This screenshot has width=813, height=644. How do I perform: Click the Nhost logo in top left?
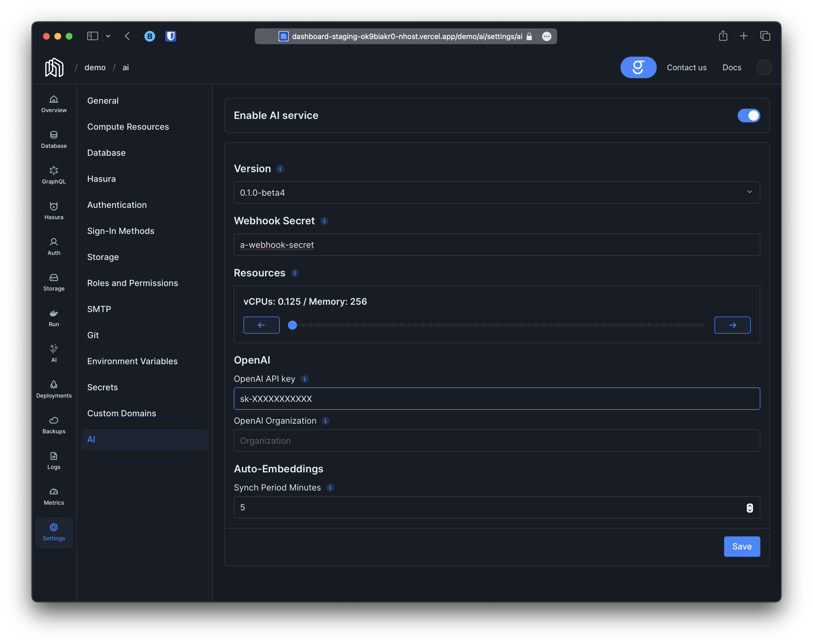54,67
